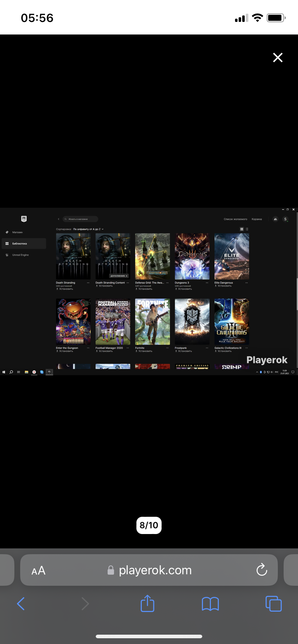This screenshot has height=644, width=298.
Task: Close the image viewer with the X
Action: (x=277, y=57)
